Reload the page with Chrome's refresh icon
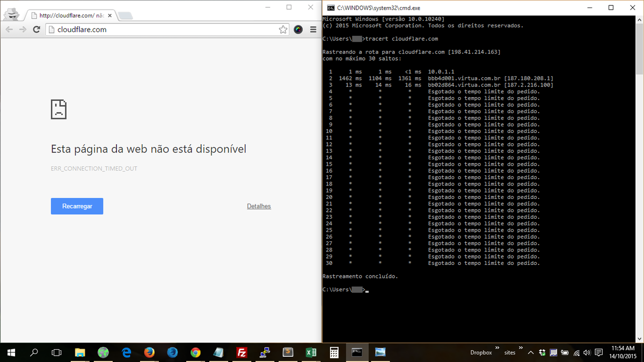This screenshot has width=644, height=362. (36, 29)
